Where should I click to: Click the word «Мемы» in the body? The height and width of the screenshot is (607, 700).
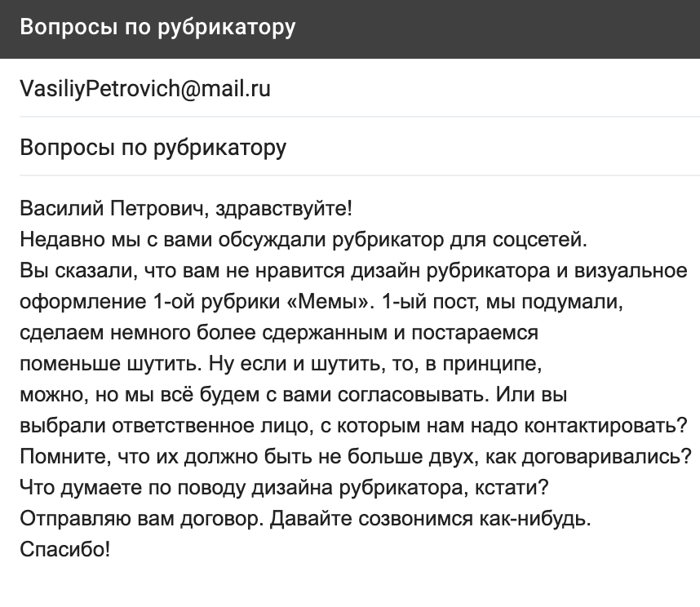click(x=330, y=302)
